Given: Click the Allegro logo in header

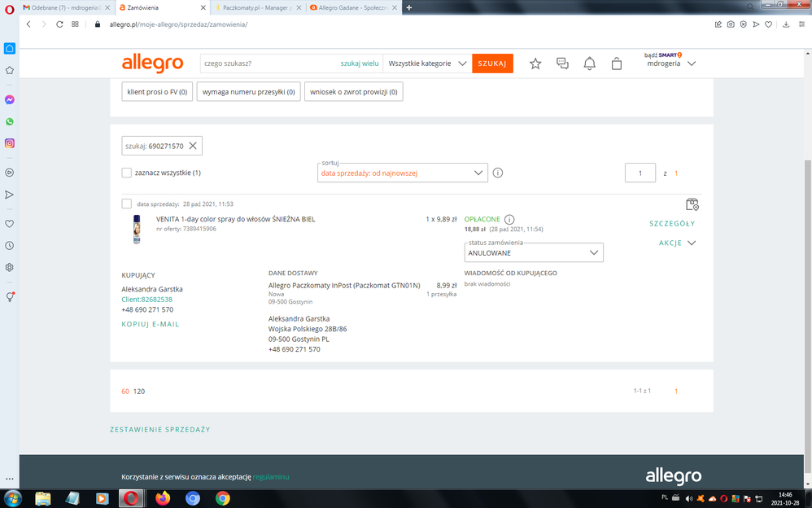Looking at the screenshot, I should [x=152, y=63].
